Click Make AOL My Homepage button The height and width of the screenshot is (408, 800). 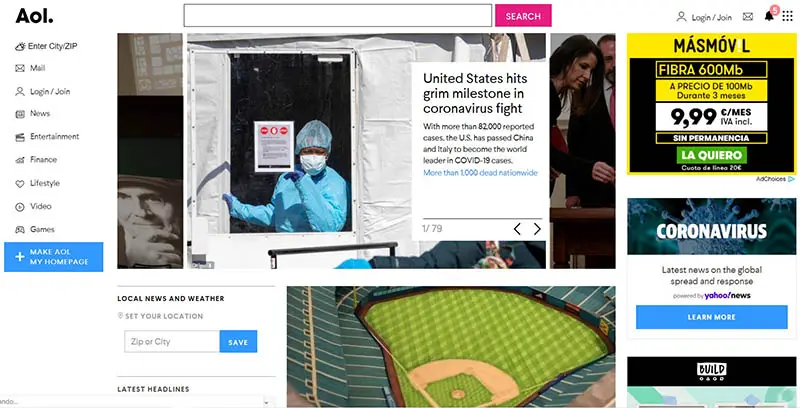coord(54,257)
